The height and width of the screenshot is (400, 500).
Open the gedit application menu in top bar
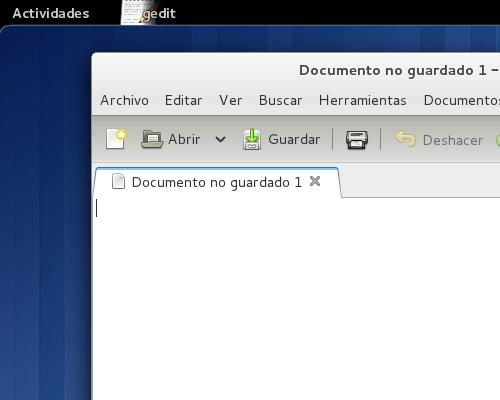[x=149, y=13]
